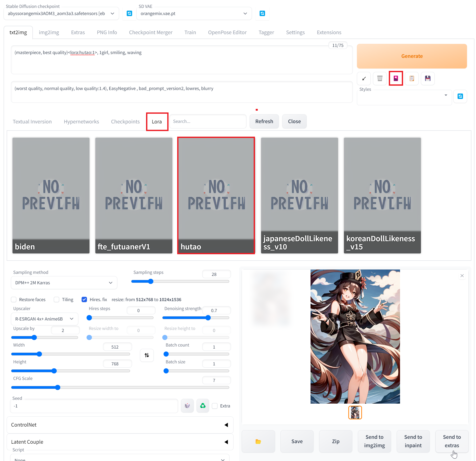The width and height of the screenshot is (476, 461).
Task: Open the OpenPose Editor tab
Action: [227, 32]
